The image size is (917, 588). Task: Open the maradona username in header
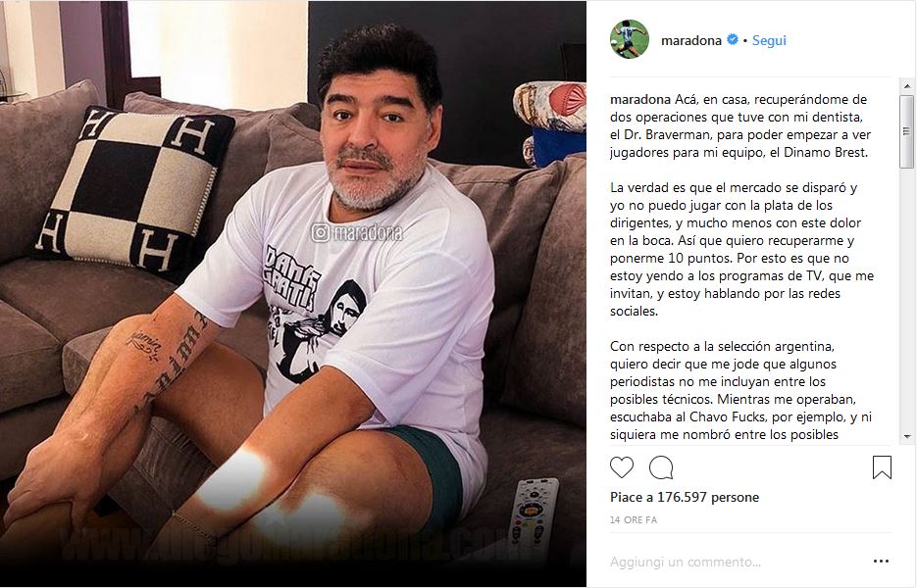point(690,40)
